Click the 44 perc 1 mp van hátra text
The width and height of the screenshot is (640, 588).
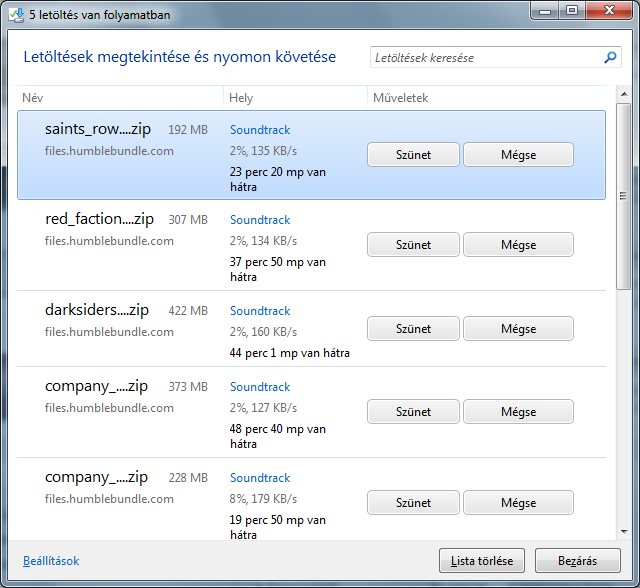290,353
